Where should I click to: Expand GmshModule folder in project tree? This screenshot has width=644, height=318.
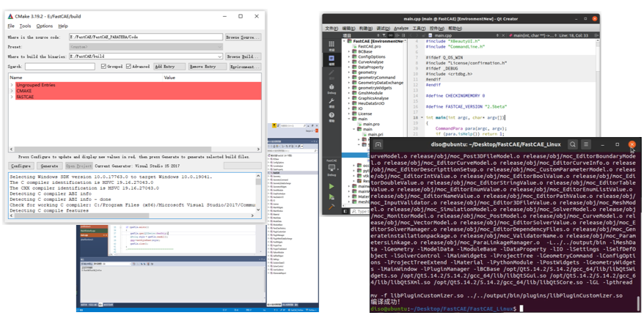(349, 93)
